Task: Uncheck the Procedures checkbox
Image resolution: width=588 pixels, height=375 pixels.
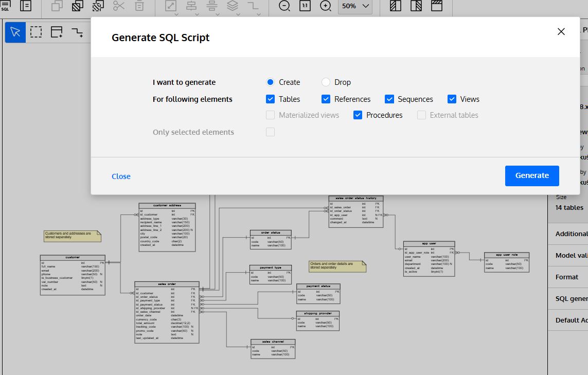Action: coord(358,115)
